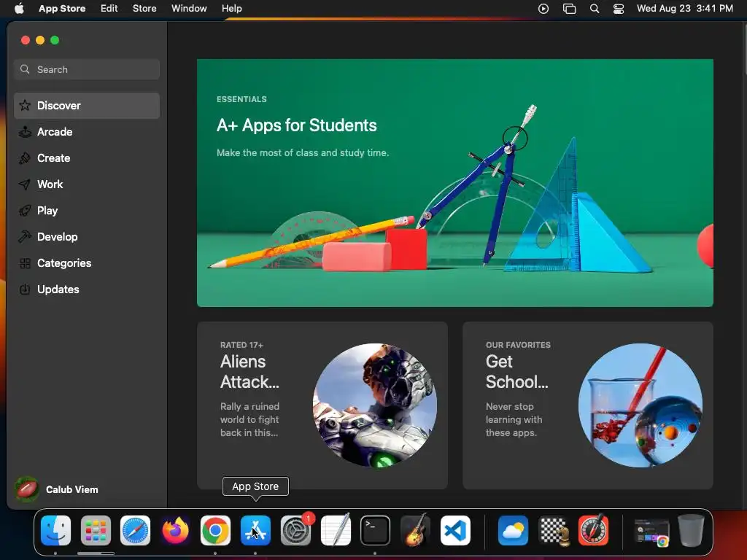Launch Chess from the Dock
747x560 pixels.
point(553,530)
